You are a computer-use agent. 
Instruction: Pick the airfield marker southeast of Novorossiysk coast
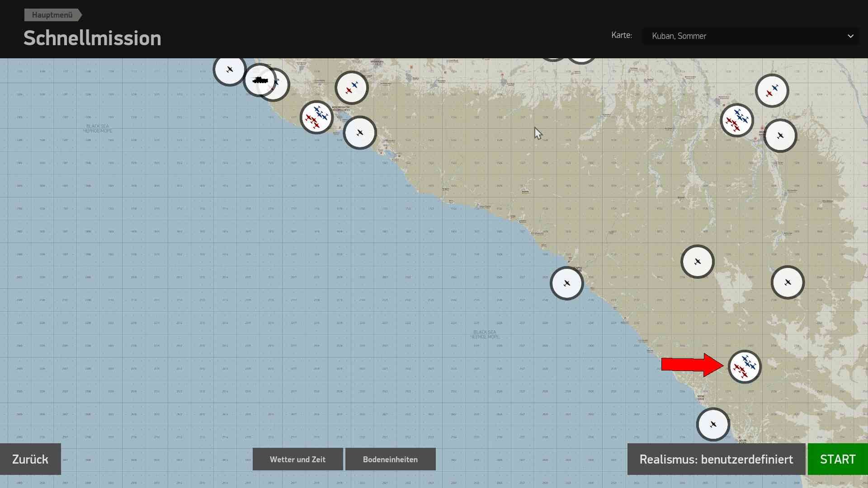point(360,133)
